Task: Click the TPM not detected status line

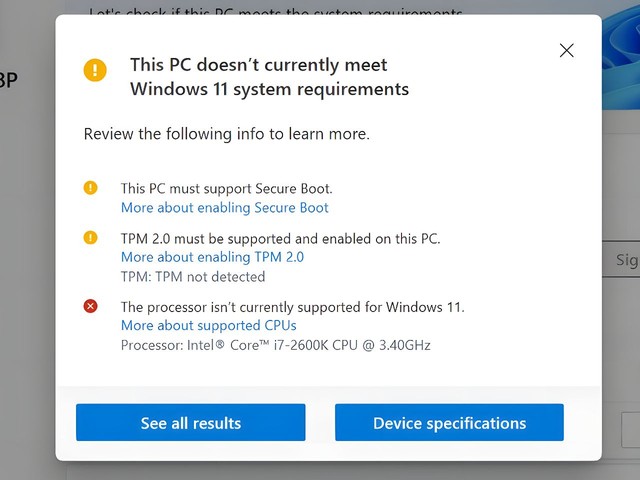Action: (x=193, y=276)
